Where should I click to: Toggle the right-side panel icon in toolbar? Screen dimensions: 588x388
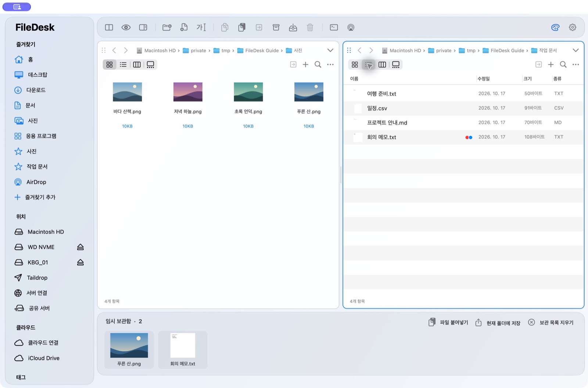143,28
